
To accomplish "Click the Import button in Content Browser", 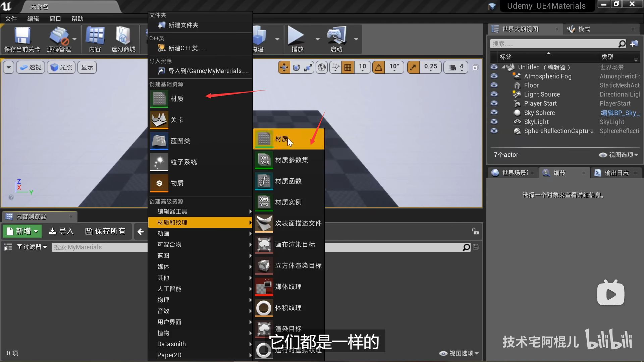I will click(x=61, y=231).
